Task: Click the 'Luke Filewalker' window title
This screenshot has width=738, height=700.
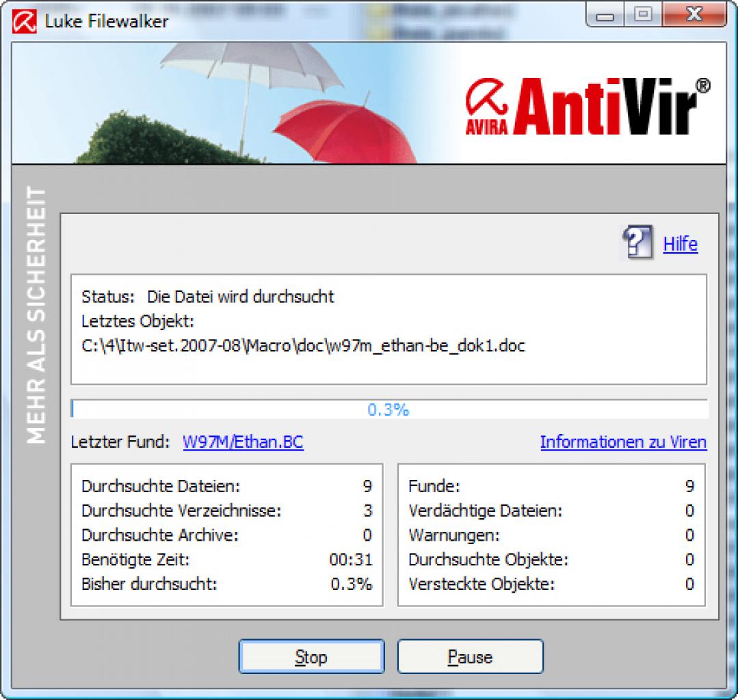Action: point(107,21)
